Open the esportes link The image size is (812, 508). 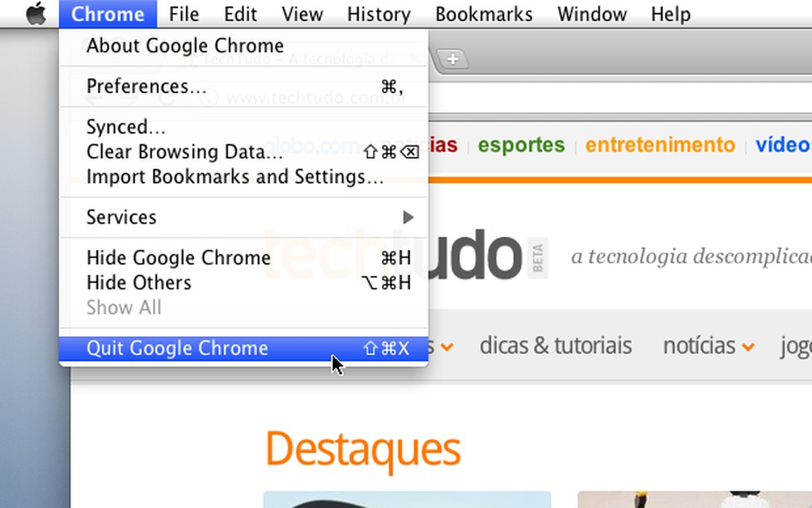[520, 144]
